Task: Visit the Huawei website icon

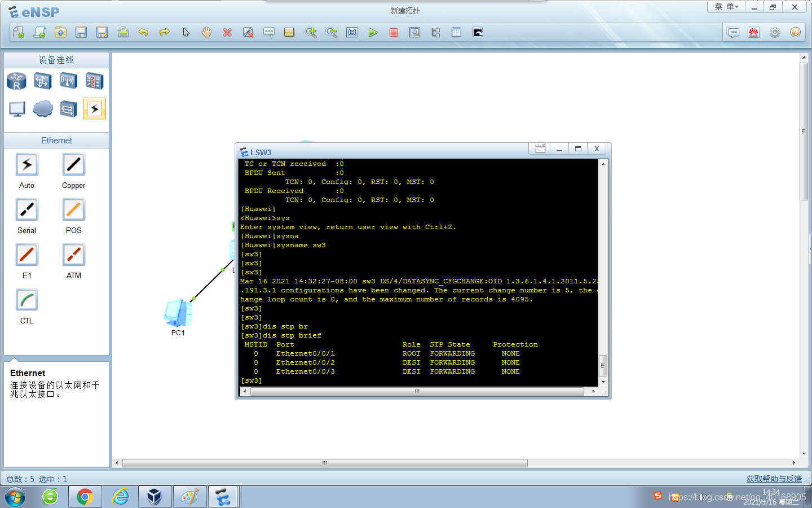Action: (x=753, y=32)
